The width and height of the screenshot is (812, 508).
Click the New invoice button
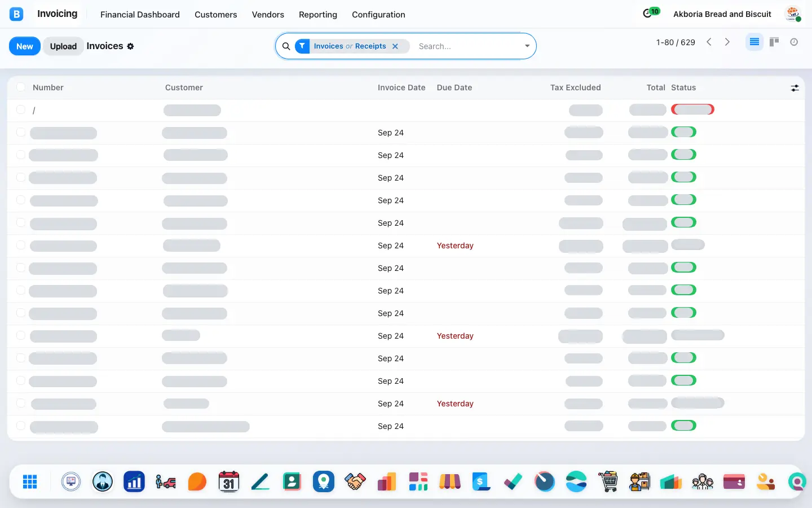[x=25, y=46]
